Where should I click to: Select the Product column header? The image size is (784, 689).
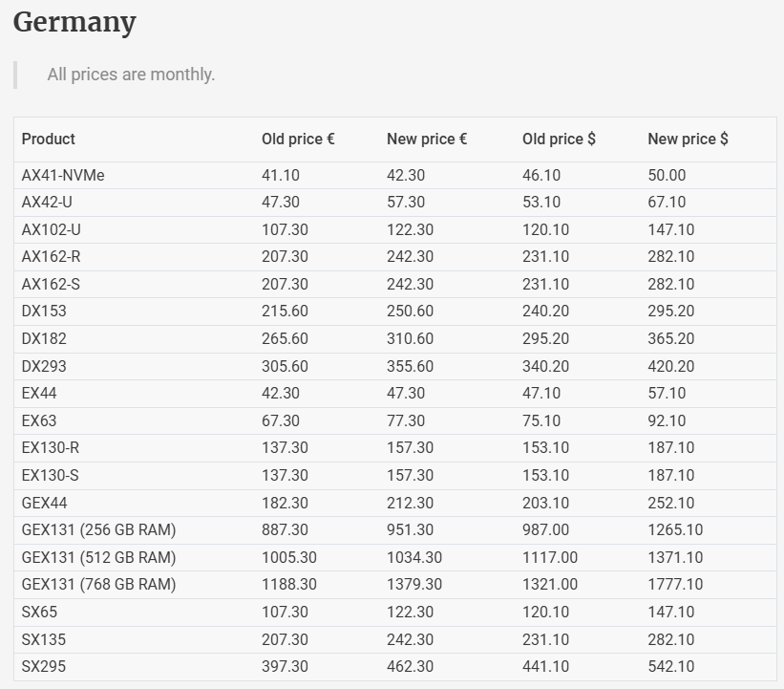click(x=49, y=140)
